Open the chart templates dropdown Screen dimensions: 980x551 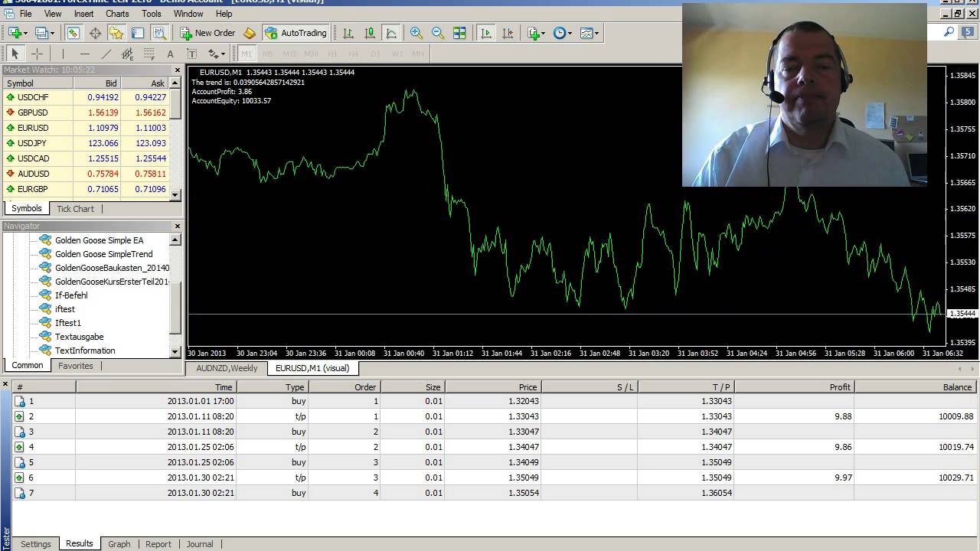590,33
